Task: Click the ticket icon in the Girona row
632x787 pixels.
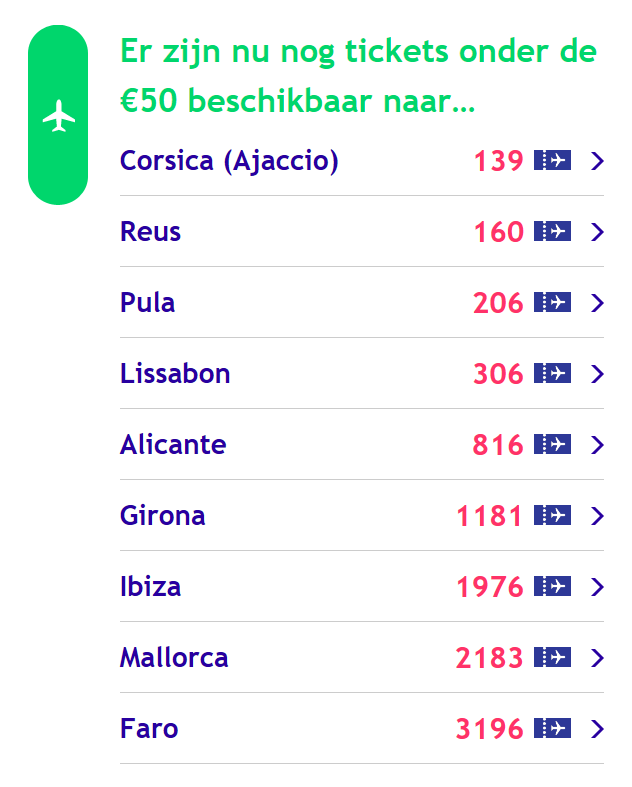Action: (552, 515)
